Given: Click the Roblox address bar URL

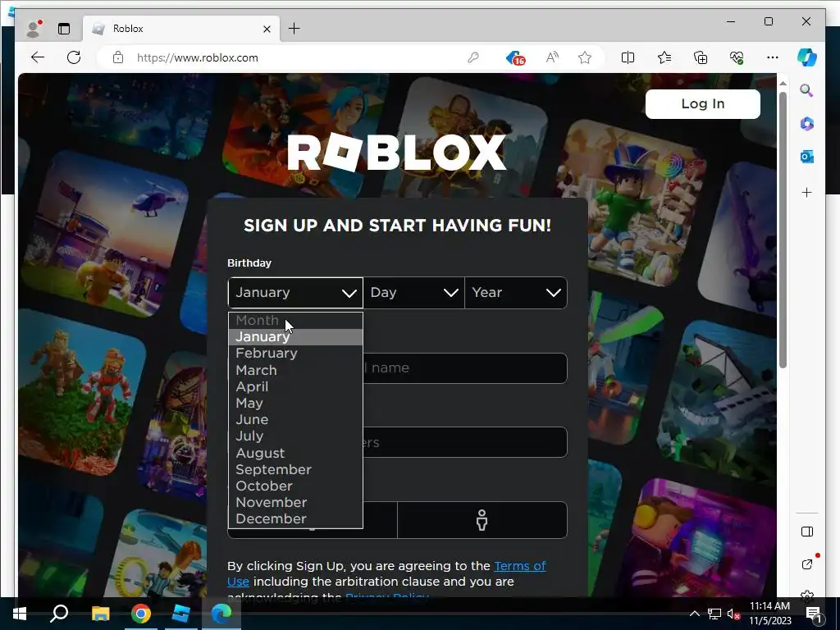Looking at the screenshot, I should pyautogui.click(x=197, y=57).
